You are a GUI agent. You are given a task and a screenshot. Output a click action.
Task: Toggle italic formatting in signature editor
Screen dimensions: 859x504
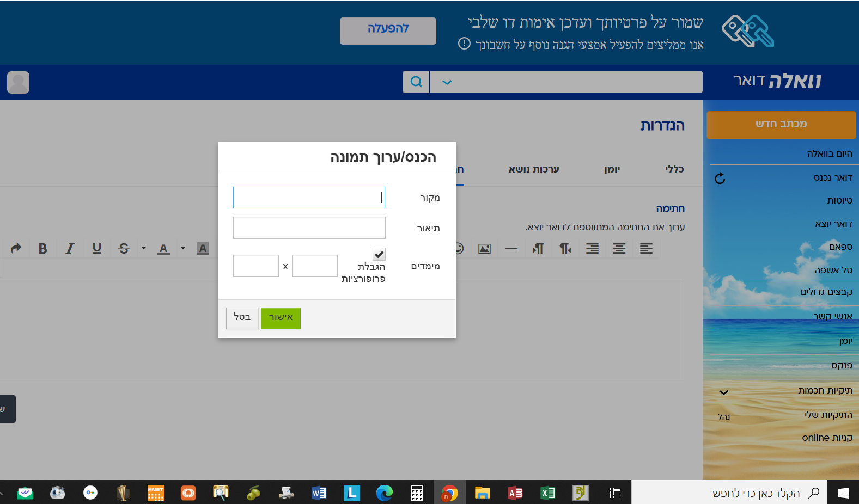pyautogui.click(x=70, y=249)
